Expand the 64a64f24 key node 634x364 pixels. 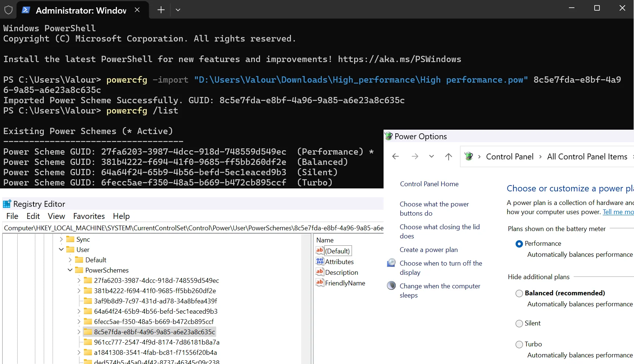click(x=79, y=311)
